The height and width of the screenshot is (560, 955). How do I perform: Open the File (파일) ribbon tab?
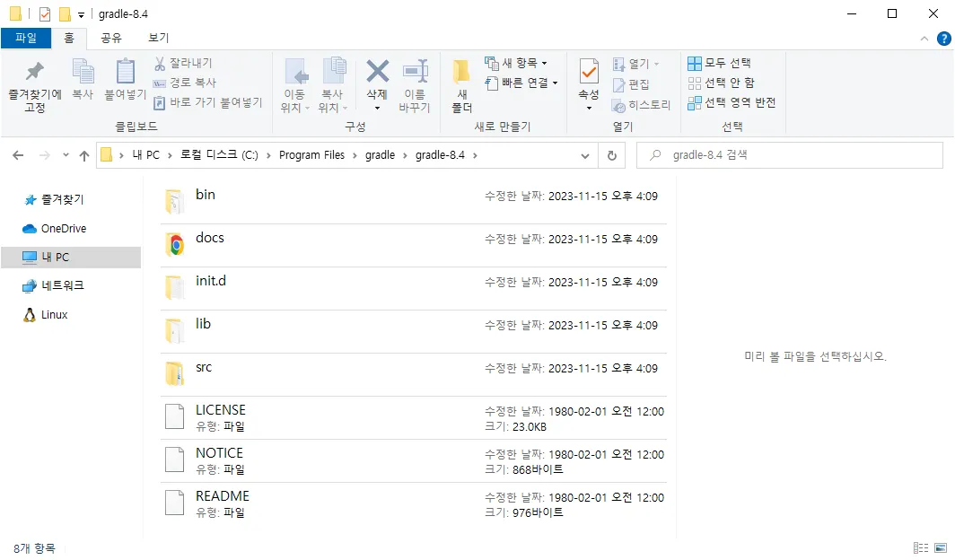click(x=25, y=38)
